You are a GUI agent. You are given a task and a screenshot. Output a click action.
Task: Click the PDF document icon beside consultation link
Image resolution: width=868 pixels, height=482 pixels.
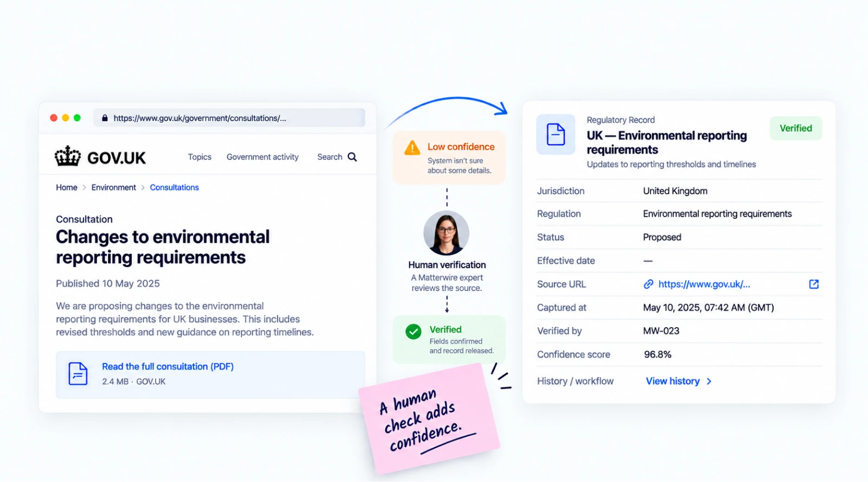[x=78, y=373]
